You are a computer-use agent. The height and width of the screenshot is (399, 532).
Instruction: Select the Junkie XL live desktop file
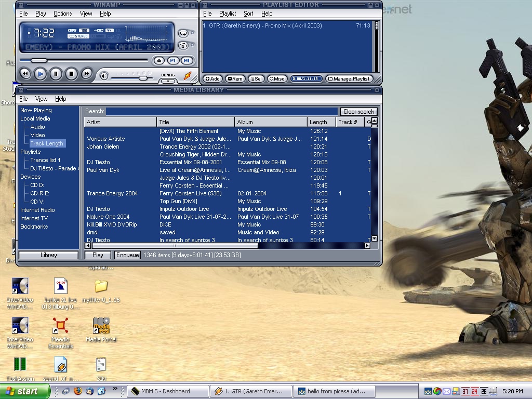click(x=60, y=294)
